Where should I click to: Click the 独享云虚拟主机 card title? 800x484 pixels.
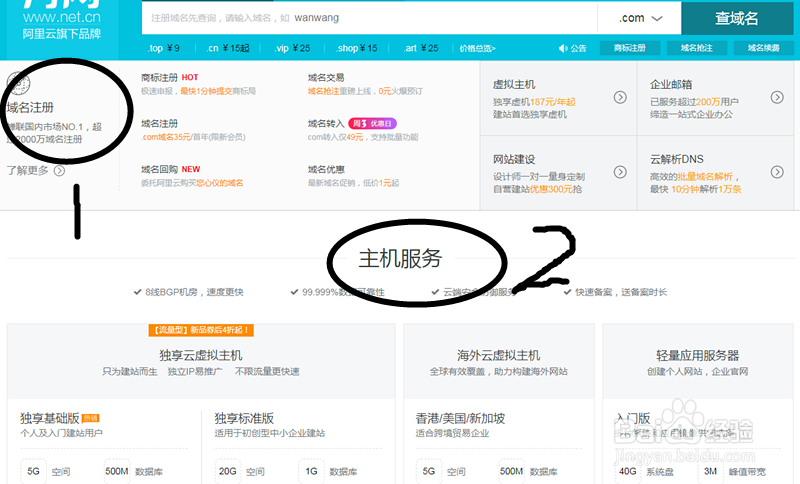click(x=201, y=355)
